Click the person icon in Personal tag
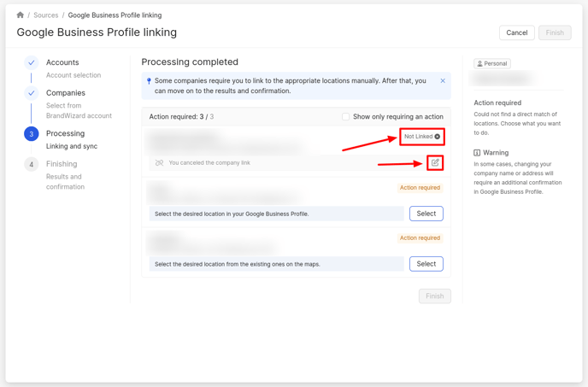The image size is (588, 387). [479, 64]
